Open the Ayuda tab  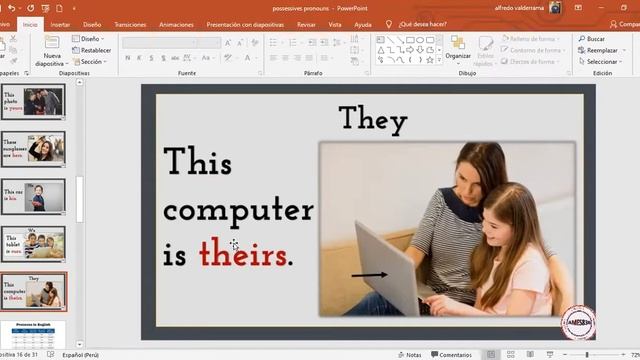363,24
